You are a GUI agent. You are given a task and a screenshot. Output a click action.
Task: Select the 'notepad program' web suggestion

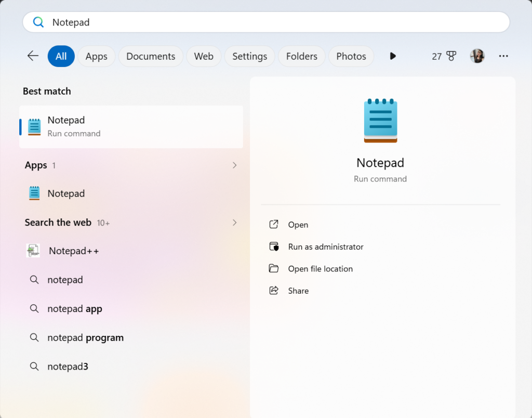coord(131,337)
